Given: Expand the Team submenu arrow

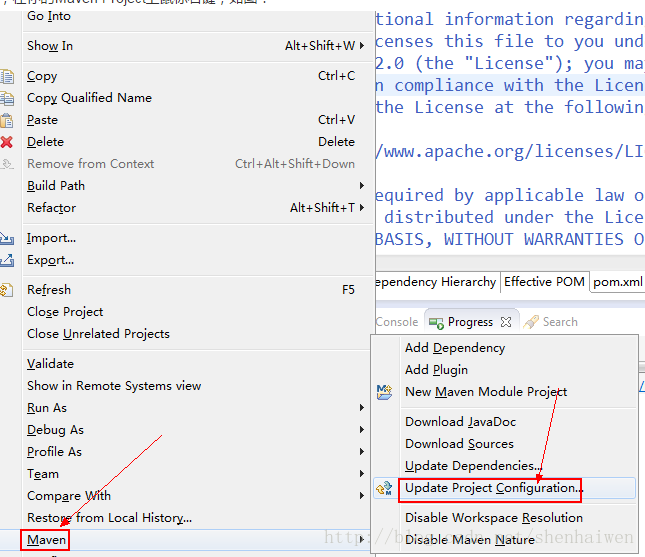Looking at the screenshot, I should [x=362, y=473].
